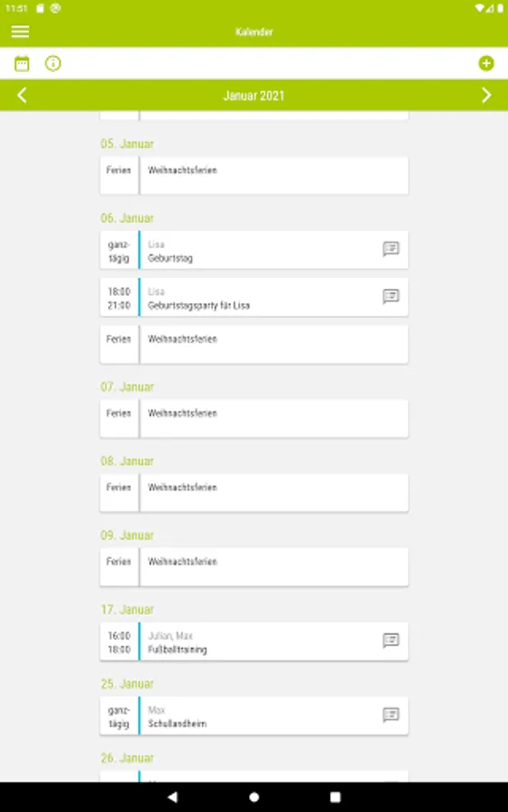Open Weihnachtsferien entry on 09. Januar
Viewport: 508px width, 812px height.
(x=254, y=567)
